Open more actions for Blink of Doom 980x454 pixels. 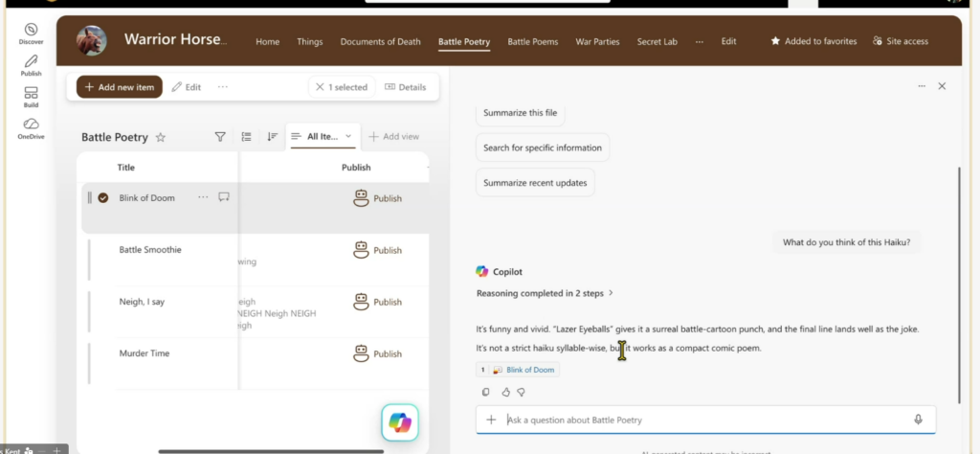203,197
